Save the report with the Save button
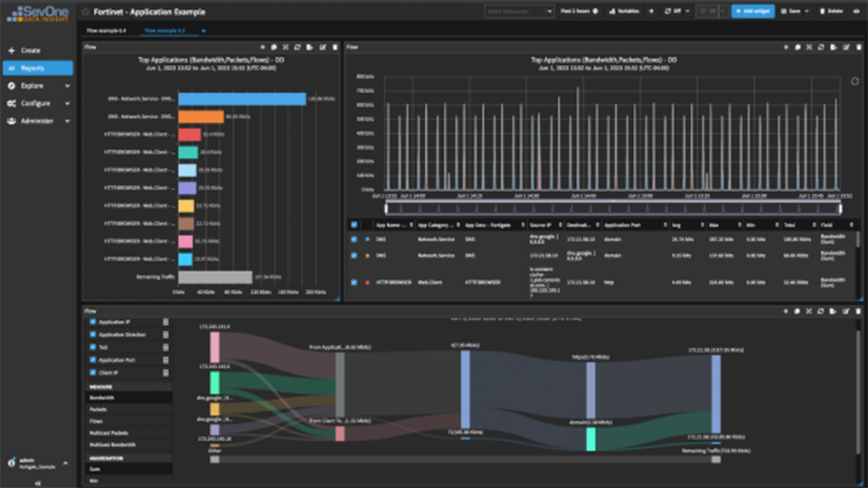 (790, 11)
